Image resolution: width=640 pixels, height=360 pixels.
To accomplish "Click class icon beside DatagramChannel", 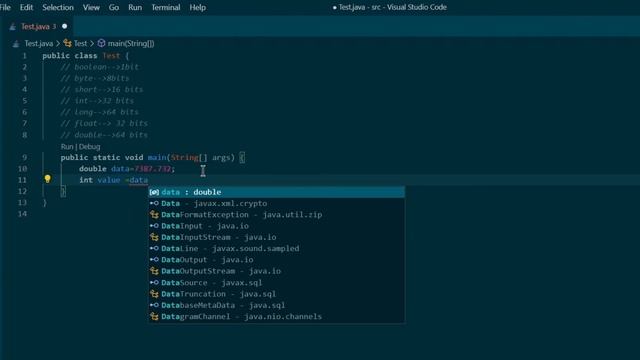I will point(154,316).
